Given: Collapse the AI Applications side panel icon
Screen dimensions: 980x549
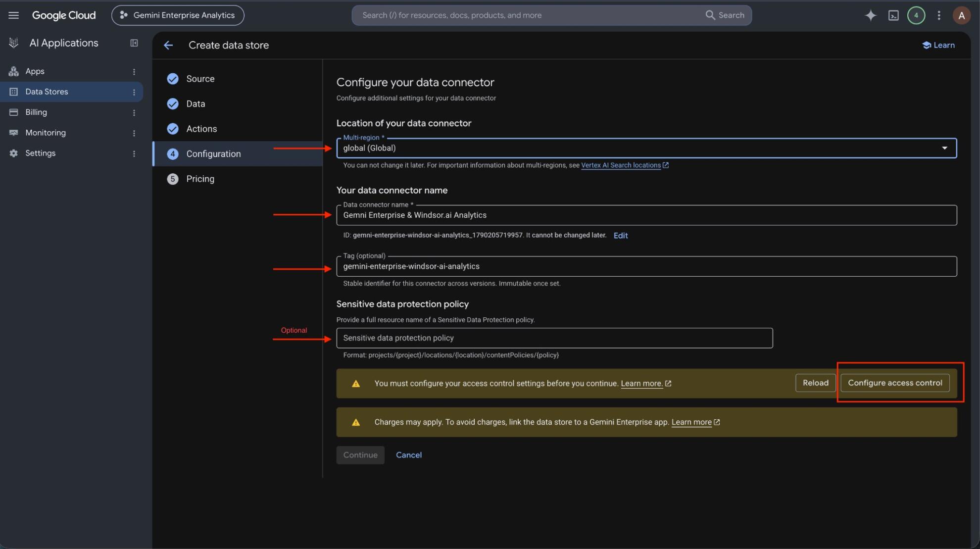Looking at the screenshot, I should pyautogui.click(x=134, y=43).
